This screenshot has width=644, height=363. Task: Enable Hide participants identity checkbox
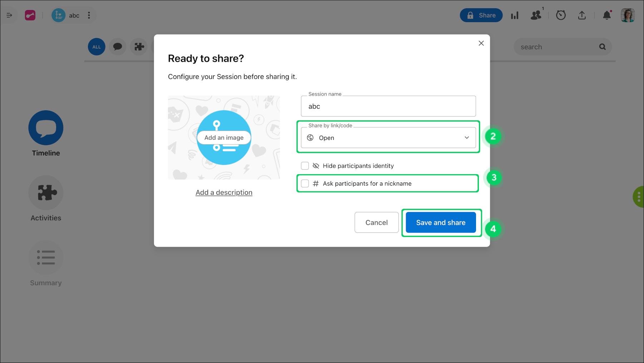(x=305, y=166)
